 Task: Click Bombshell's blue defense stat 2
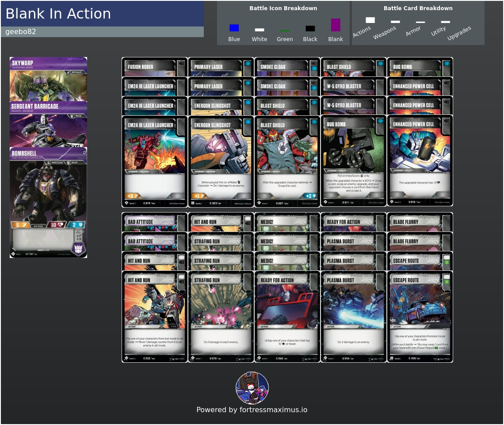[76, 225]
